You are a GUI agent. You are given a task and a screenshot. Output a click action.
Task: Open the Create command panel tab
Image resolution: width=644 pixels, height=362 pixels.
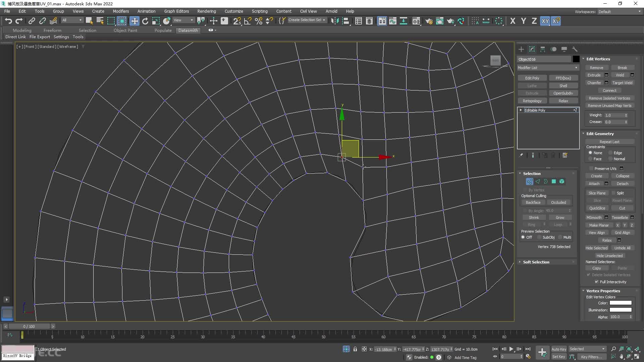(x=521, y=49)
